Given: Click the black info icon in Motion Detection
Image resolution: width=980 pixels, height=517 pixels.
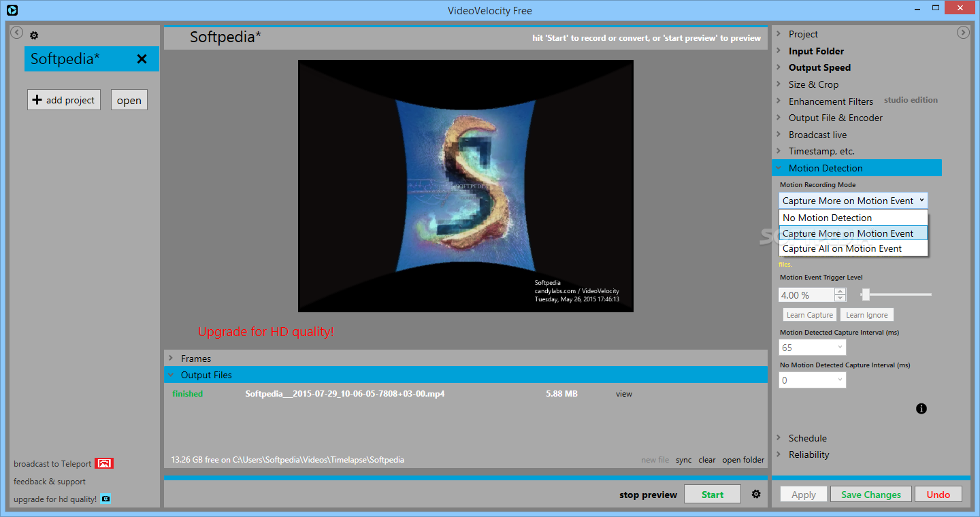Looking at the screenshot, I should tap(921, 409).
